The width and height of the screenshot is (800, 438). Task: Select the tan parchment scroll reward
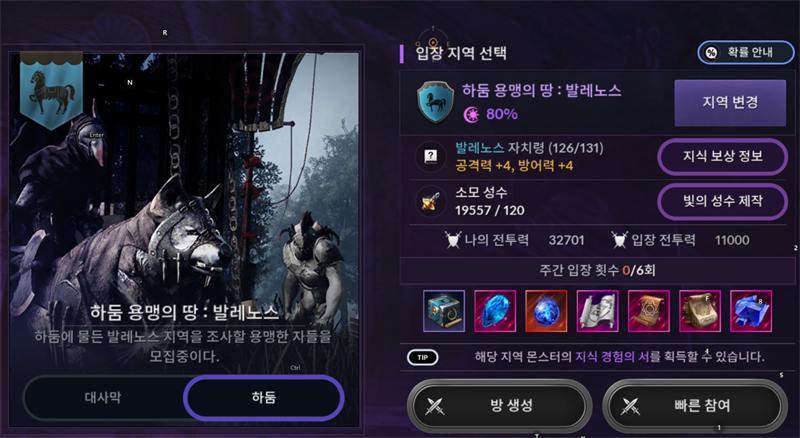(700, 311)
